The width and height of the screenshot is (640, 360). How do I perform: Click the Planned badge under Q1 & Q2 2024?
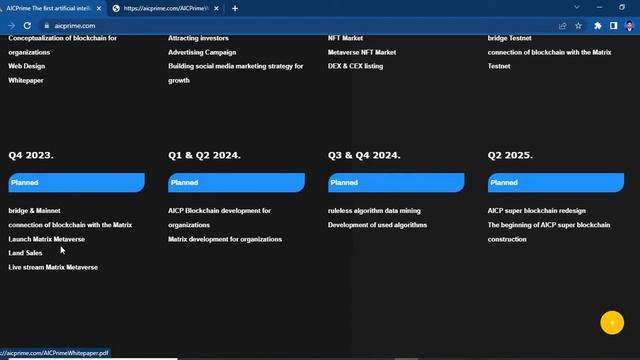point(236,182)
